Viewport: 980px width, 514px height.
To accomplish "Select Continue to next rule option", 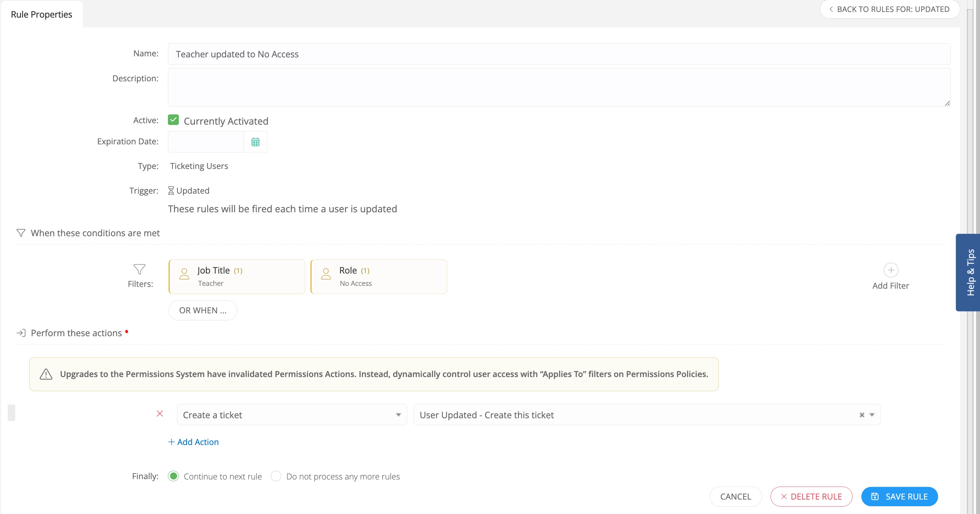I will pyautogui.click(x=174, y=476).
